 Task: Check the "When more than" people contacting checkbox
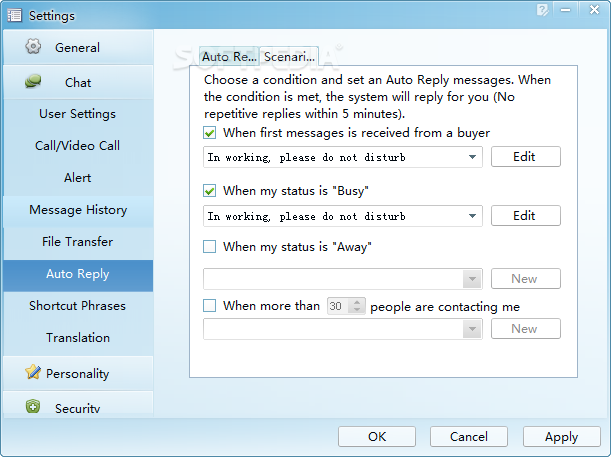click(x=210, y=306)
